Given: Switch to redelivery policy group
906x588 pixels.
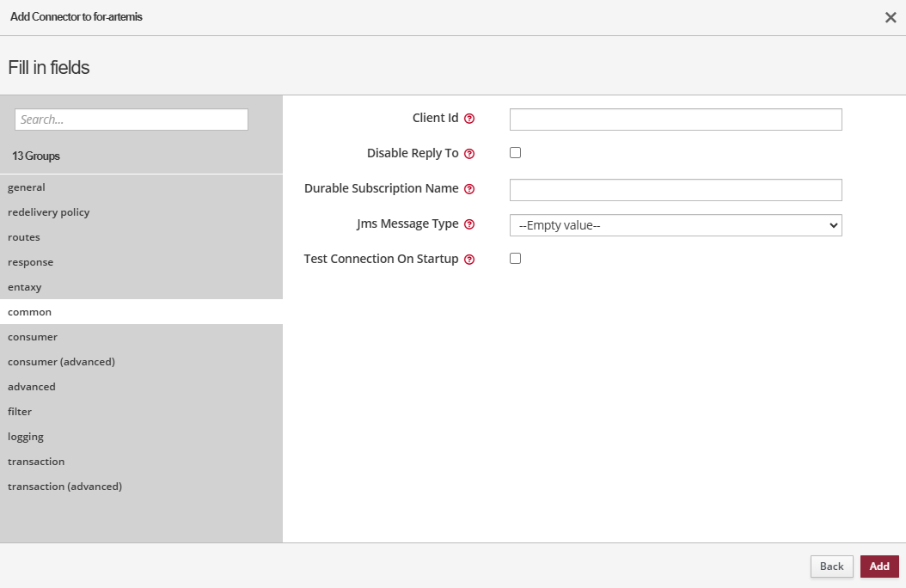Looking at the screenshot, I should 49,212.
